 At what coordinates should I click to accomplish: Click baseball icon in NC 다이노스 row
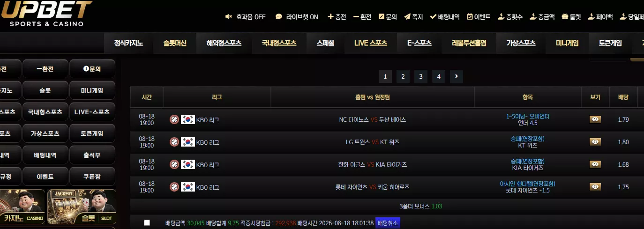(x=174, y=119)
